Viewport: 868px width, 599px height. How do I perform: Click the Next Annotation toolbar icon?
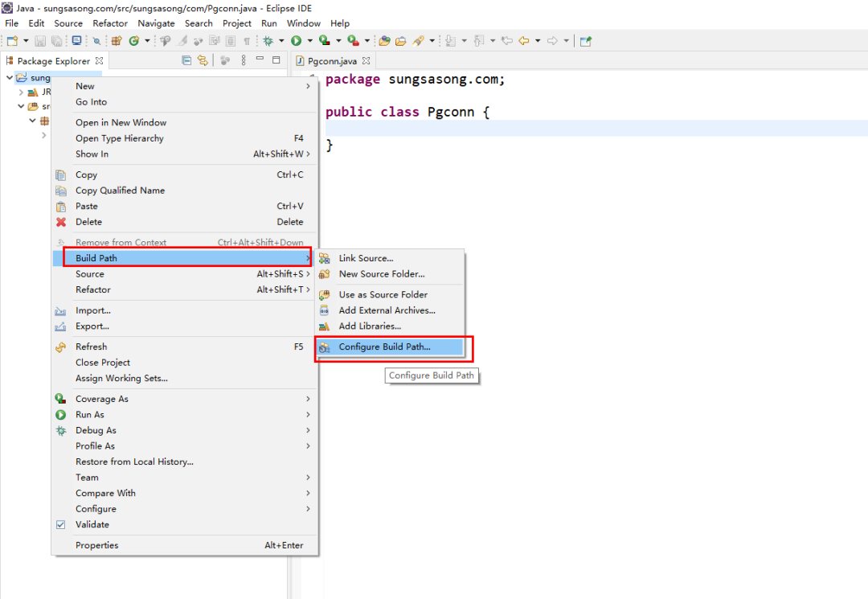[451, 41]
